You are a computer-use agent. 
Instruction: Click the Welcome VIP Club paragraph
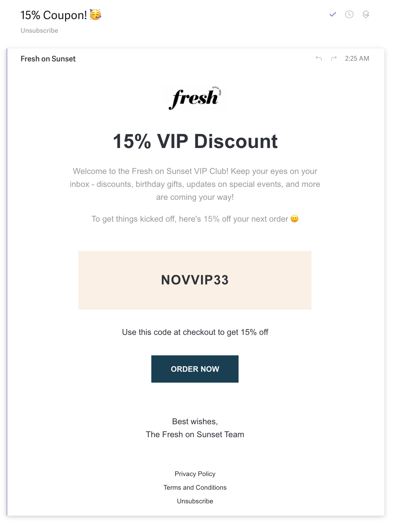[x=195, y=184]
